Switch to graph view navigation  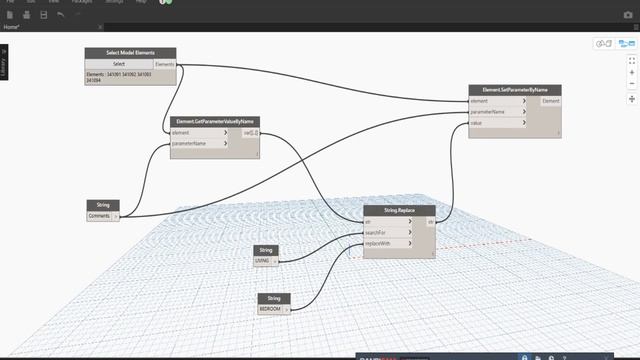pos(627,43)
